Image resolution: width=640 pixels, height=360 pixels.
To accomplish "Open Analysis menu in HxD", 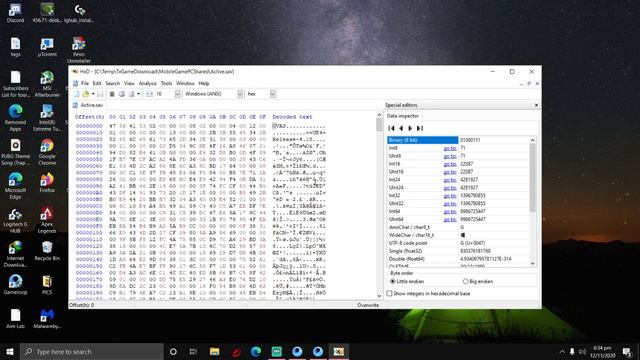I will 147,83.
